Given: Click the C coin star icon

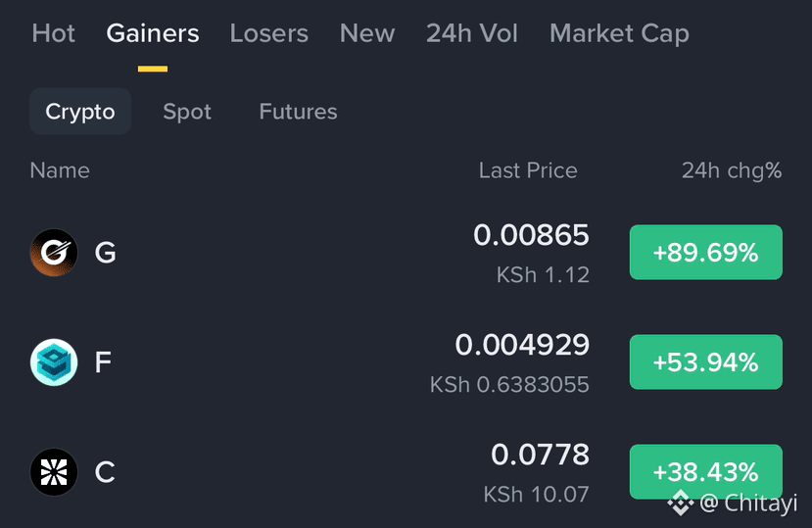Looking at the screenshot, I should click(x=54, y=472).
